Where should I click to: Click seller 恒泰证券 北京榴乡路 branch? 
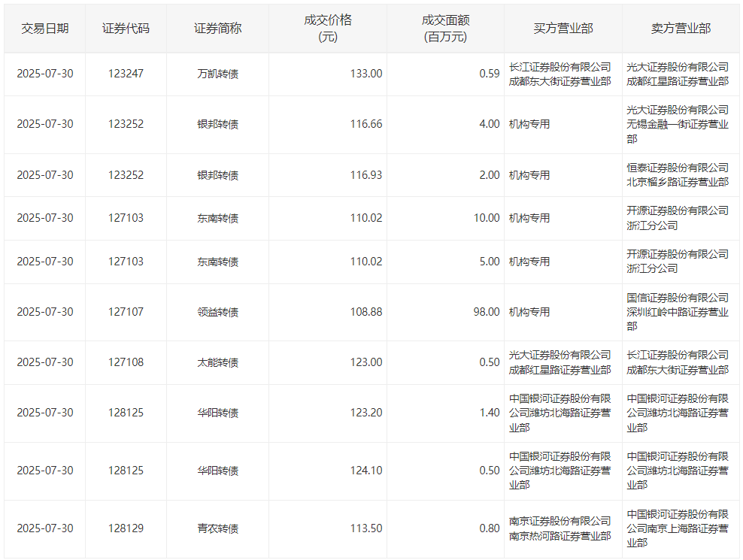pos(678,175)
